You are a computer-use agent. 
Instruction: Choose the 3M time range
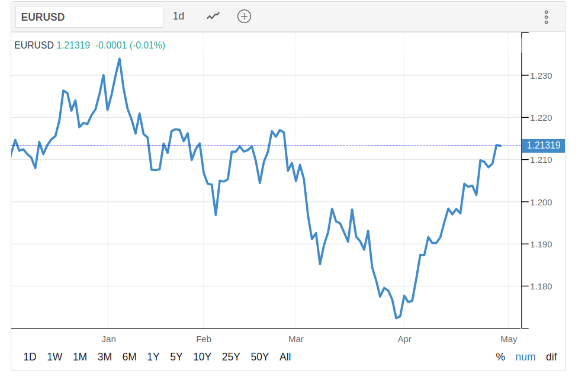(x=105, y=357)
